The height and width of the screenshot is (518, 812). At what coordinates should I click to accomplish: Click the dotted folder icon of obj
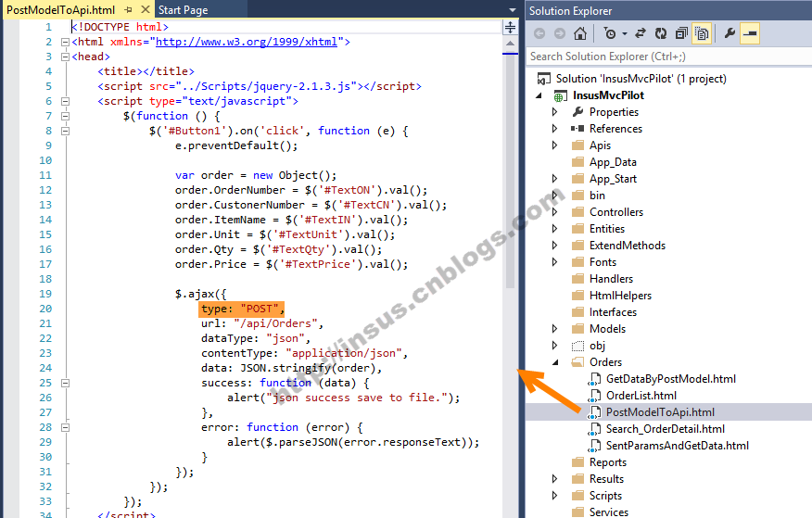(577, 346)
